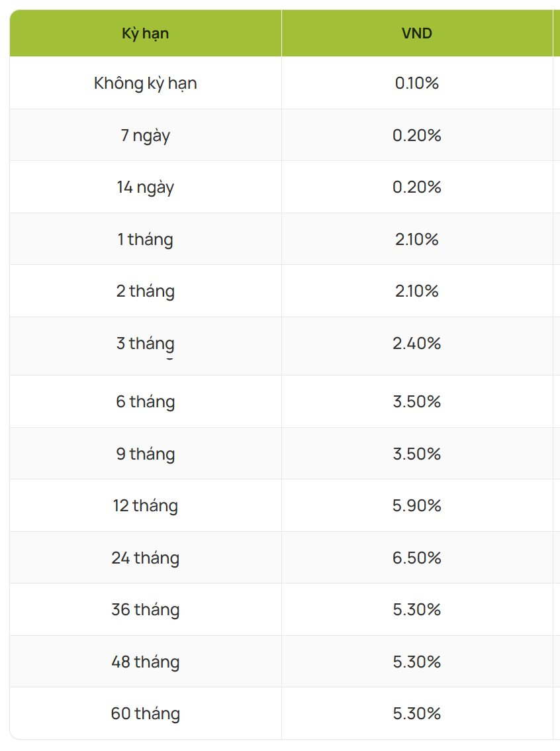Click the "Kỳ hạn" column header
560x751 pixels.
(x=145, y=33)
